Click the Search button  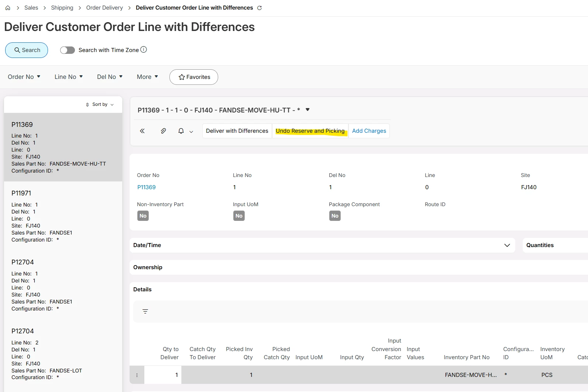[x=27, y=50]
